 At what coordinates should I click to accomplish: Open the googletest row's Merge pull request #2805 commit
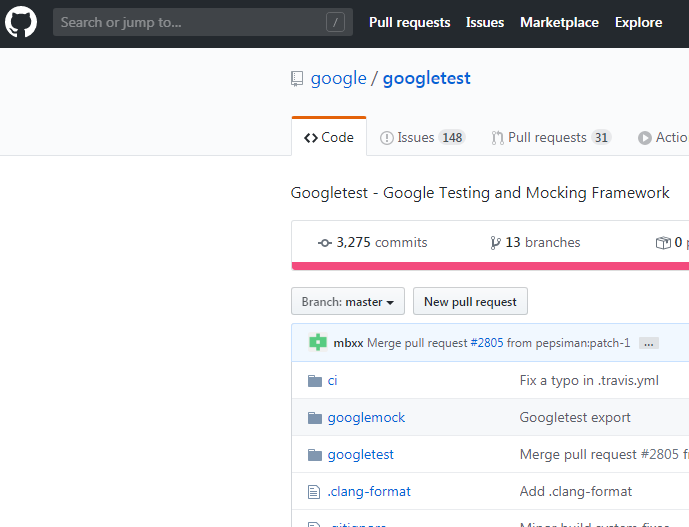coord(604,454)
